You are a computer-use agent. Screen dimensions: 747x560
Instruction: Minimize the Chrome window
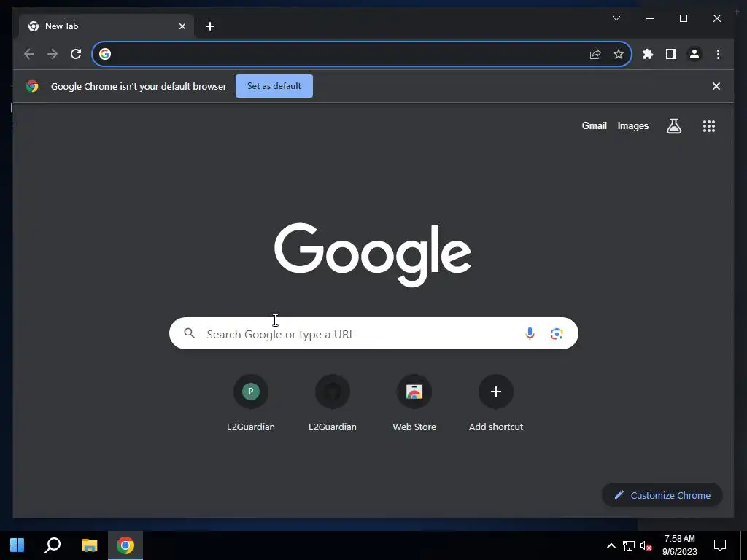[650, 18]
